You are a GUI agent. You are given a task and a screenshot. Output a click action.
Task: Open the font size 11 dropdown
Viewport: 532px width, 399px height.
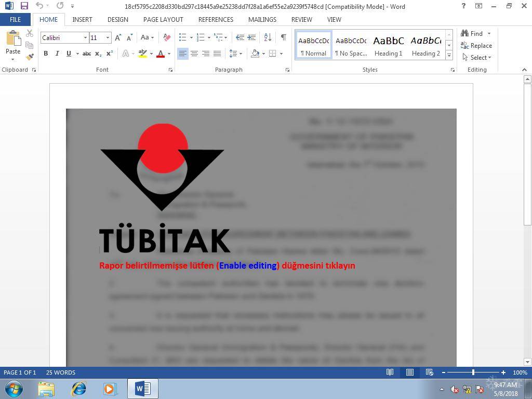tap(108, 37)
